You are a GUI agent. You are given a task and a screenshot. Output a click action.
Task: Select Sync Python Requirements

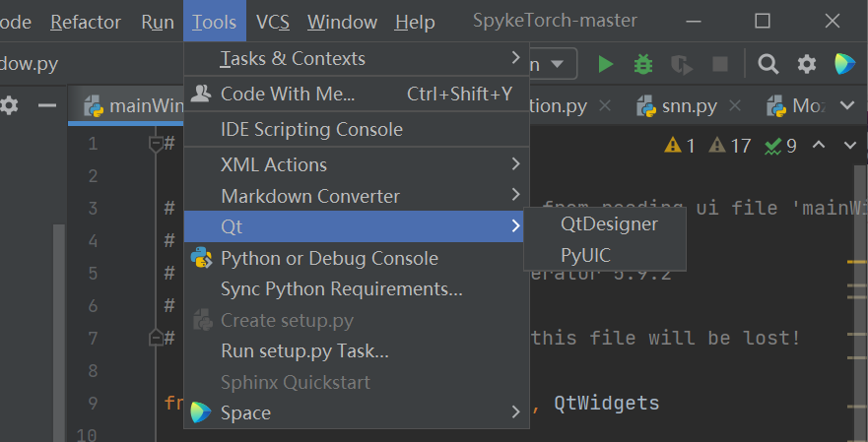(x=357, y=288)
